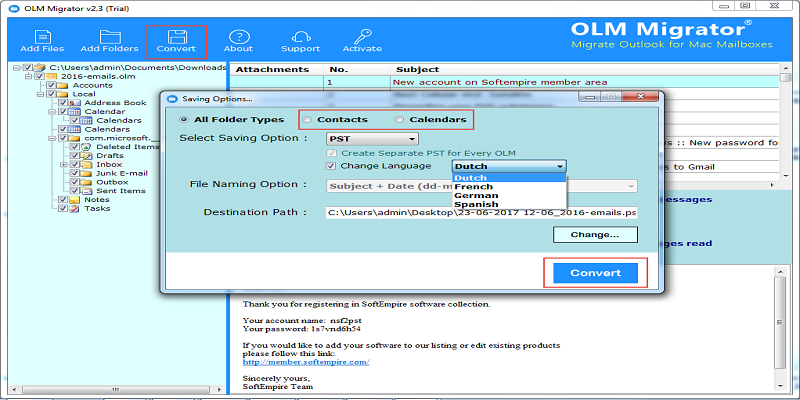Click the Change... destination button

click(x=595, y=235)
